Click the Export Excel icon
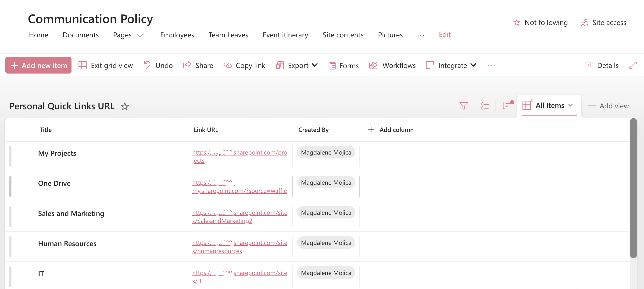Screen dimensions: 644x289 (x=280, y=65)
